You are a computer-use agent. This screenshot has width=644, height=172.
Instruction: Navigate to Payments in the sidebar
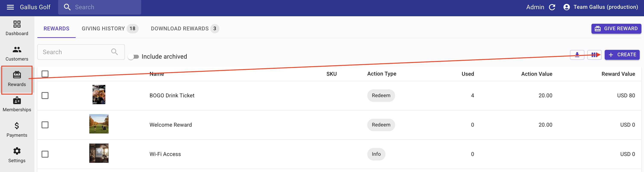coord(17,130)
